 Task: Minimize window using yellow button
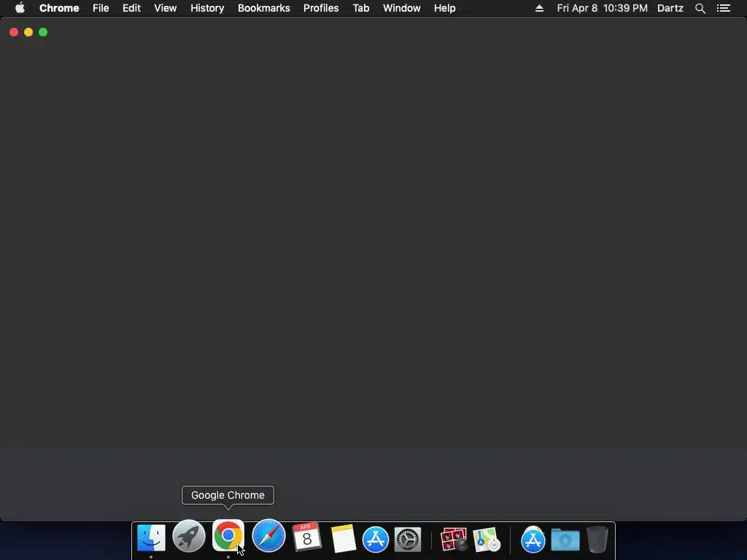pos(28,32)
